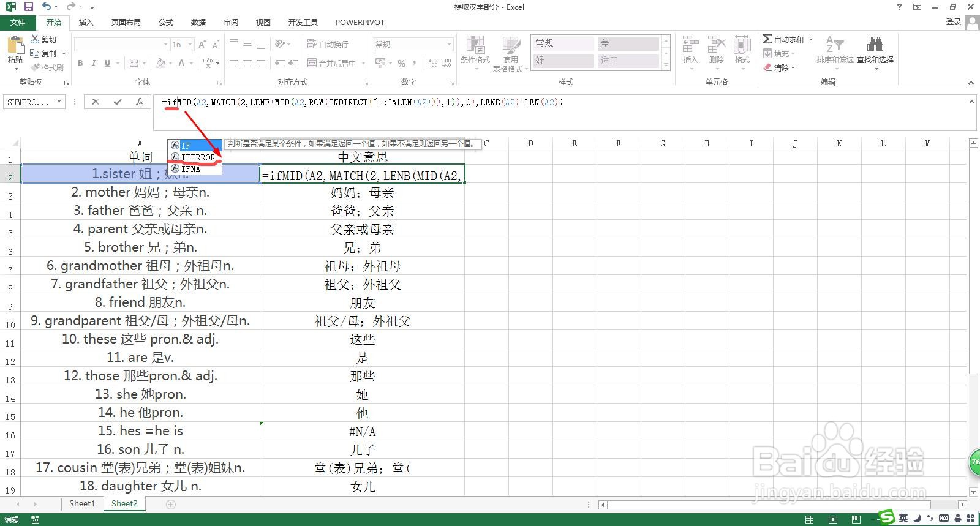Click the Copy icon

[35, 53]
